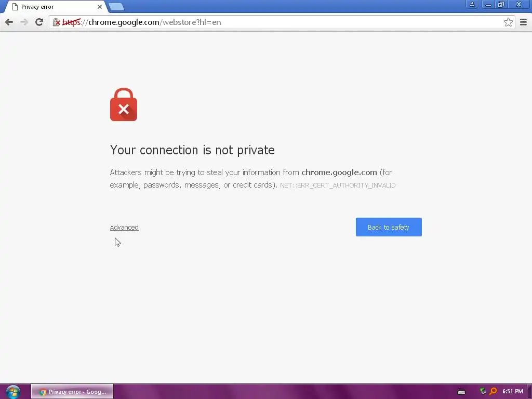
Task: Click the on-screen keyboard tray icon
Action: pos(461,392)
